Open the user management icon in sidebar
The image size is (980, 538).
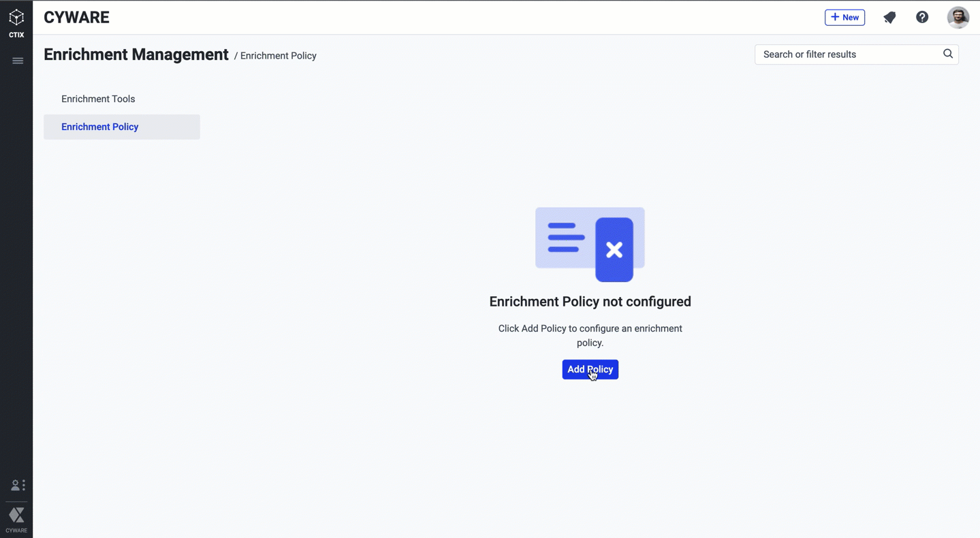18,485
